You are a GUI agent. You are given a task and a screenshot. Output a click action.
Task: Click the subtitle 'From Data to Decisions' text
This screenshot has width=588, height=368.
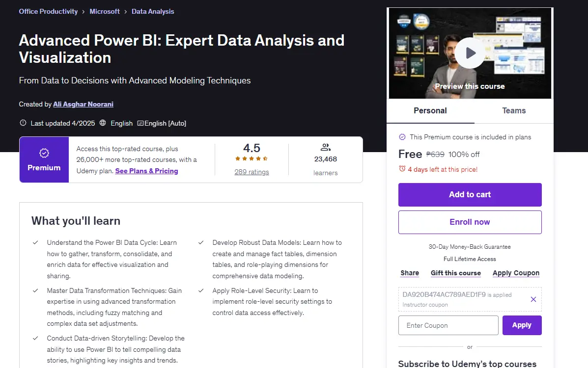tap(135, 80)
